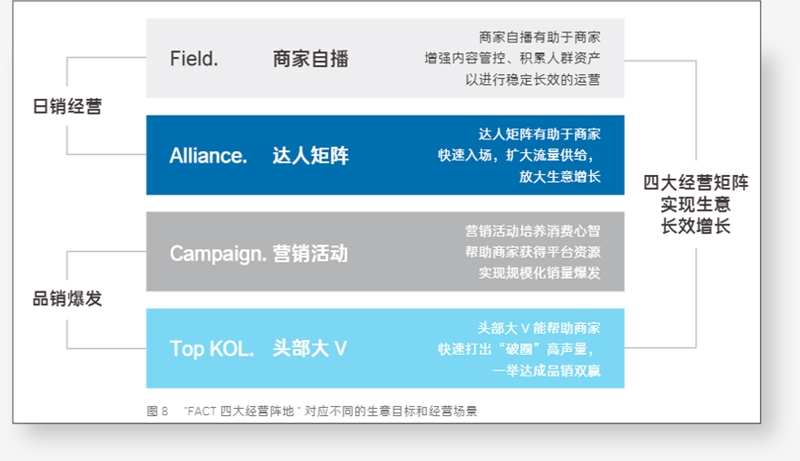This screenshot has height=461, width=800.
Task: Click the 实现规模化销量爆发 line
Action: coord(539,273)
